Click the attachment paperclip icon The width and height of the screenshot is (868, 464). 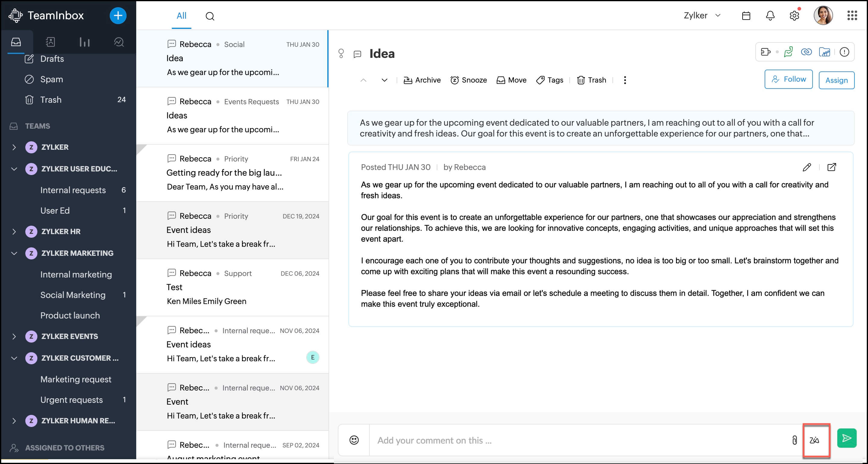tap(794, 440)
